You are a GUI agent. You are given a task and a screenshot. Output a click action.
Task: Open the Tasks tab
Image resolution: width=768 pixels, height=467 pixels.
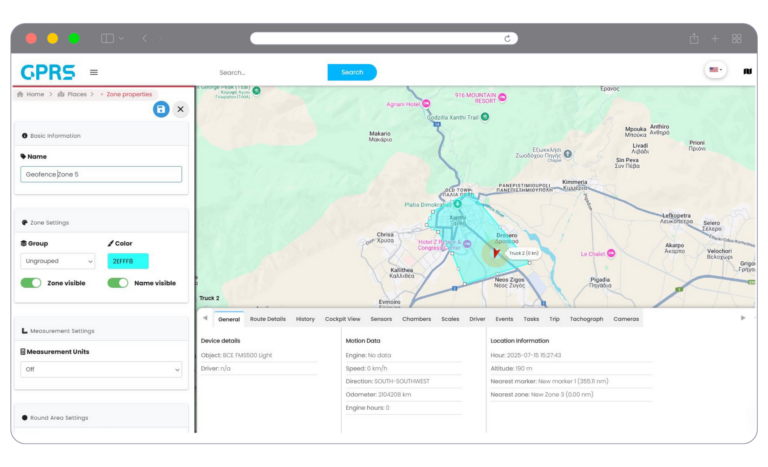coord(531,319)
